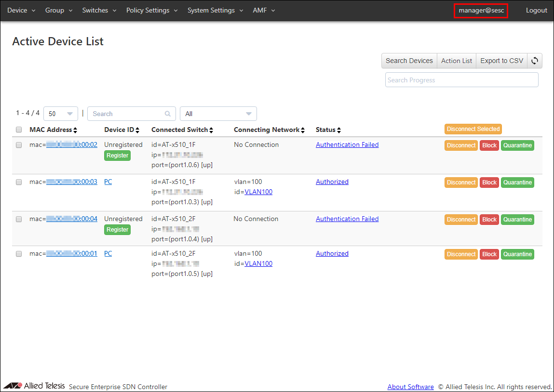The height and width of the screenshot is (392, 554).
Task: Expand the All filter dropdown
Action: tap(218, 114)
